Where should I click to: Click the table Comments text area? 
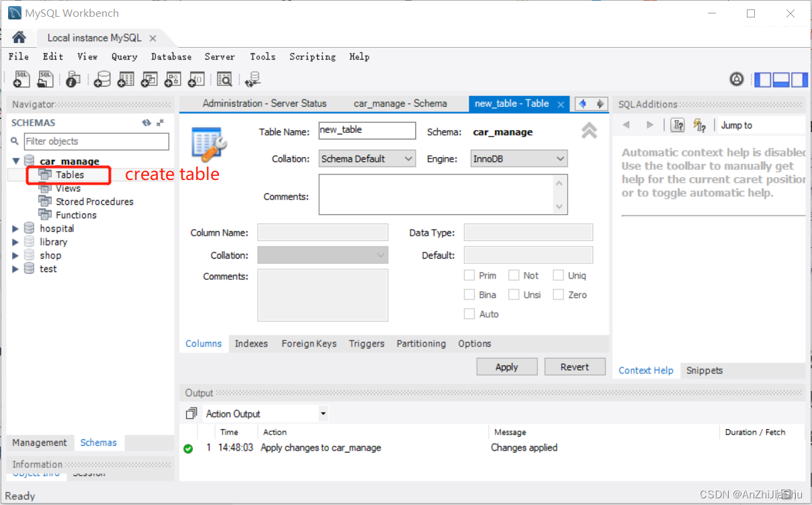point(443,195)
